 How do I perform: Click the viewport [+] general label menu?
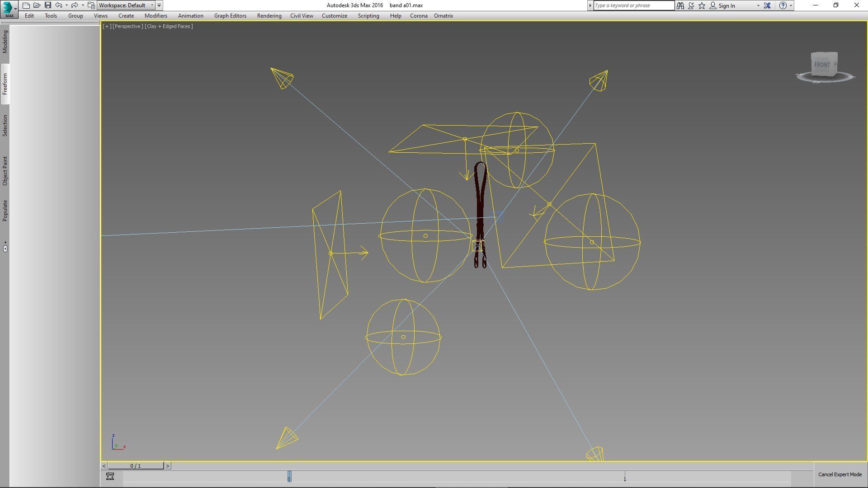(x=107, y=26)
